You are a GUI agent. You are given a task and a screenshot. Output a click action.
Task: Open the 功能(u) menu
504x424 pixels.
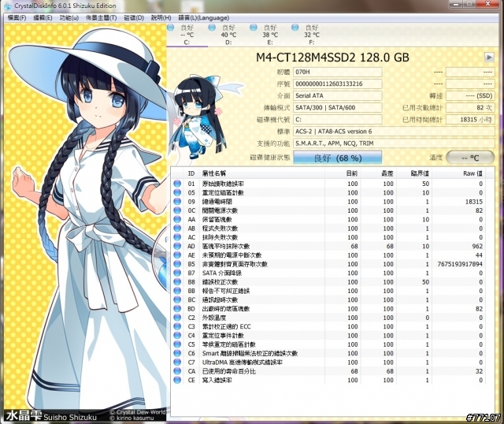(69, 17)
